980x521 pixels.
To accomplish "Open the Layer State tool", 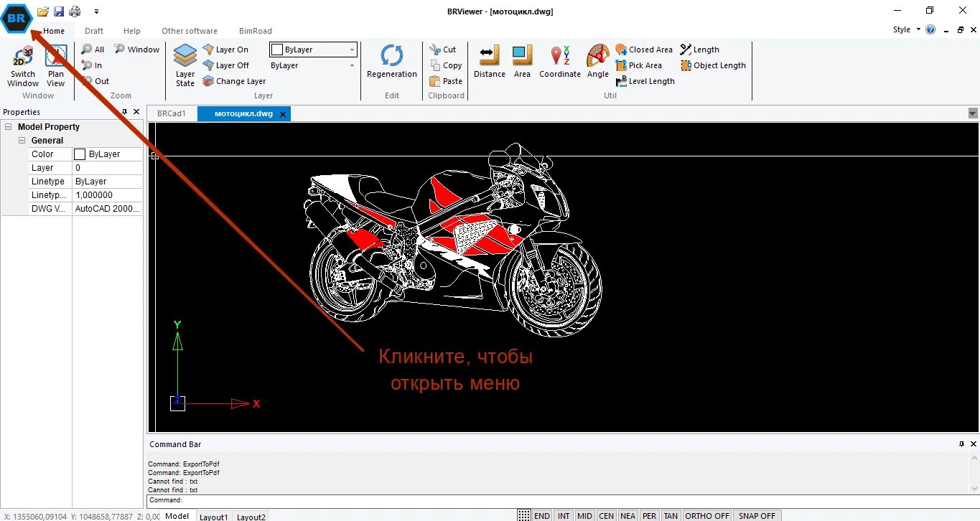I will tap(185, 66).
